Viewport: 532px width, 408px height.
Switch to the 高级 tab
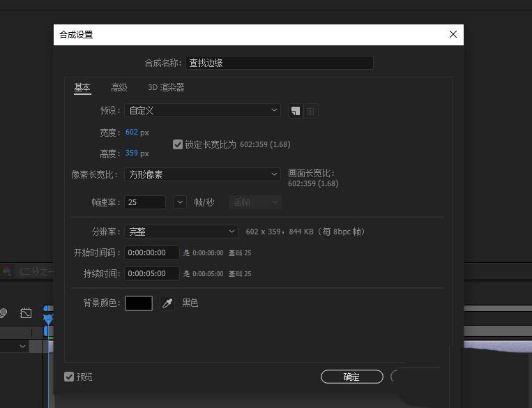[119, 88]
